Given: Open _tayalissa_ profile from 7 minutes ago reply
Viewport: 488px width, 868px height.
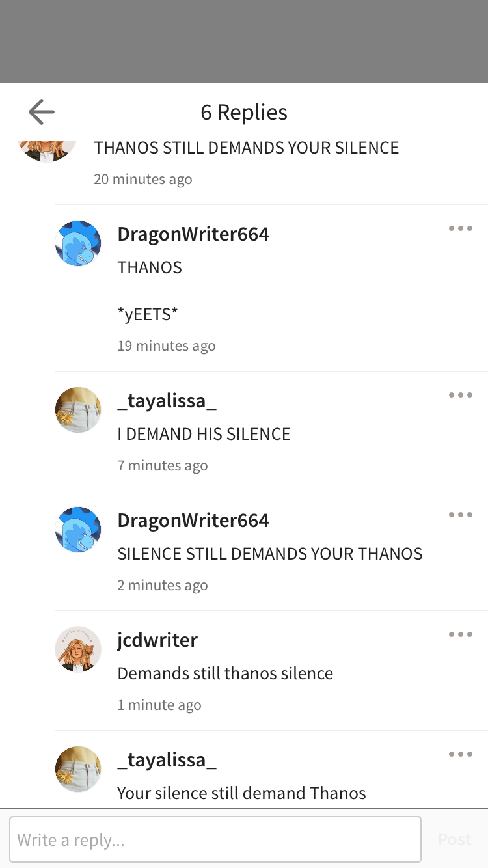Looking at the screenshot, I should (167, 401).
